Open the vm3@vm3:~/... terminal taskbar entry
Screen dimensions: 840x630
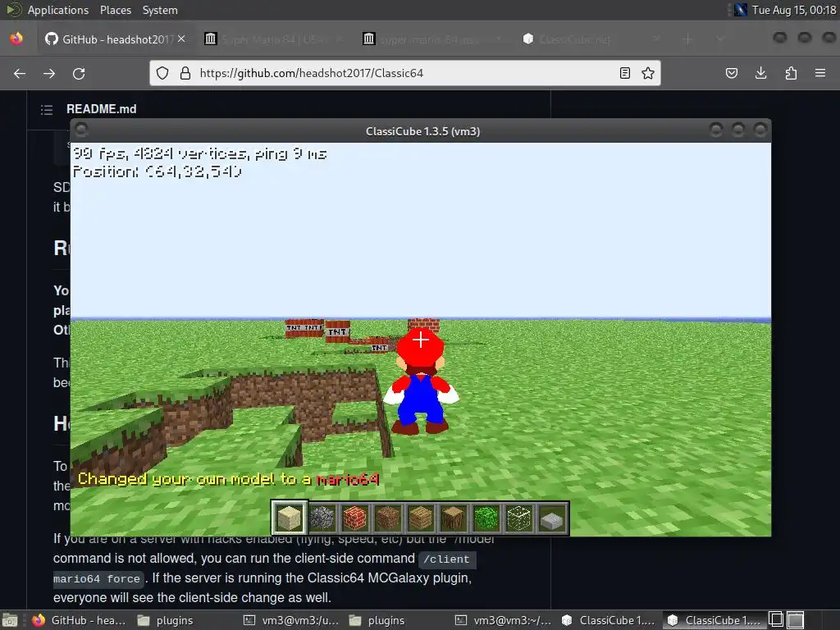pos(503,620)
